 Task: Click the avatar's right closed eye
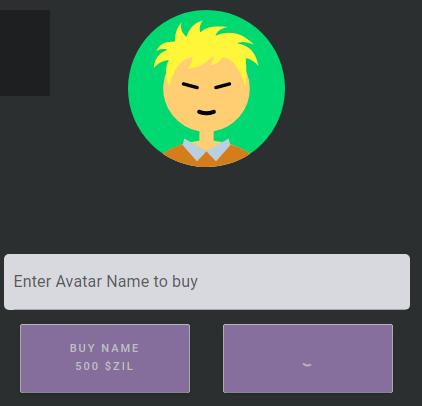point(223,86)
